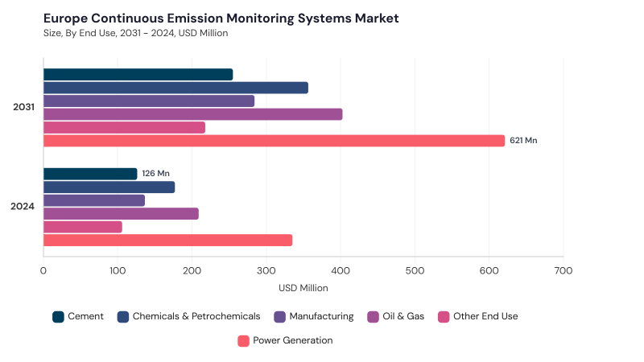This screenshot has height=362, width=644.
Task: Click the Manufacturing legend swatch
Action: tap(279, 317)
